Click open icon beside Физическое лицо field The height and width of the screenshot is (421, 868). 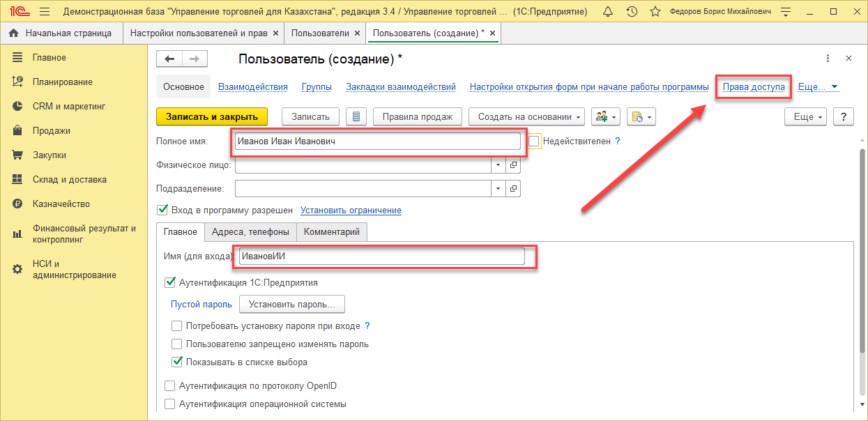[x=514, y=165]
